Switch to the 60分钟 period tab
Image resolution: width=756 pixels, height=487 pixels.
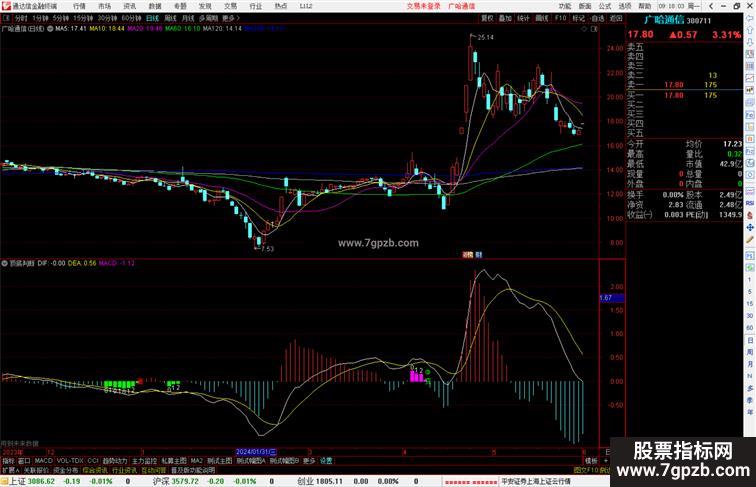click(x=131, y=18)
